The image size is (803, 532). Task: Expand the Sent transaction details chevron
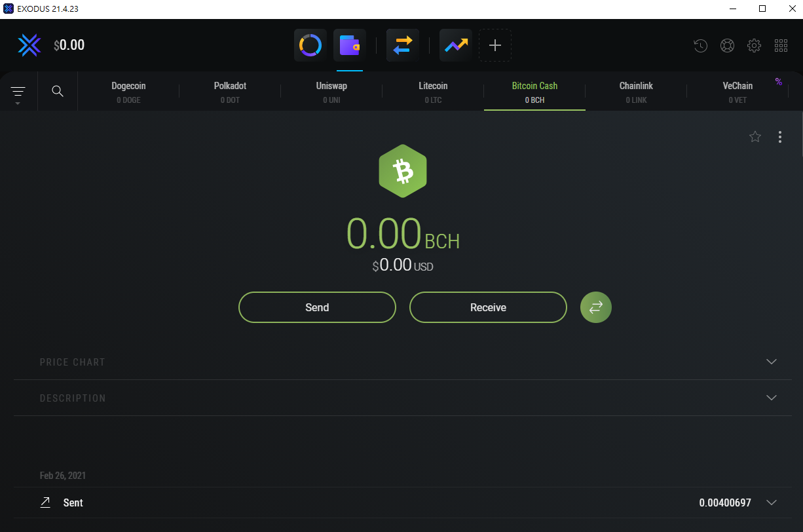pyautogui.click(x=772, y=503)
